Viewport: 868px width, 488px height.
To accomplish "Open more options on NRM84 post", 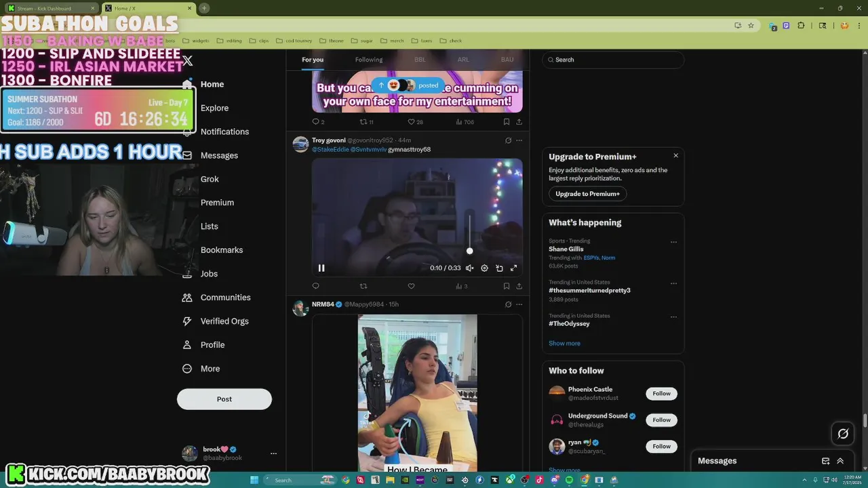I will [x=519, y=304].
